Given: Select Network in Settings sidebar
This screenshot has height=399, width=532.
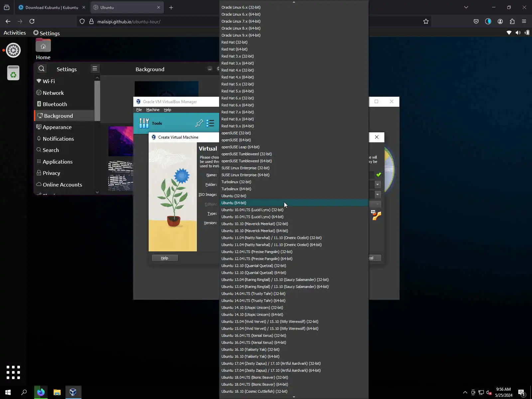Looking at the screenshot, I should [x=65, y=93].
